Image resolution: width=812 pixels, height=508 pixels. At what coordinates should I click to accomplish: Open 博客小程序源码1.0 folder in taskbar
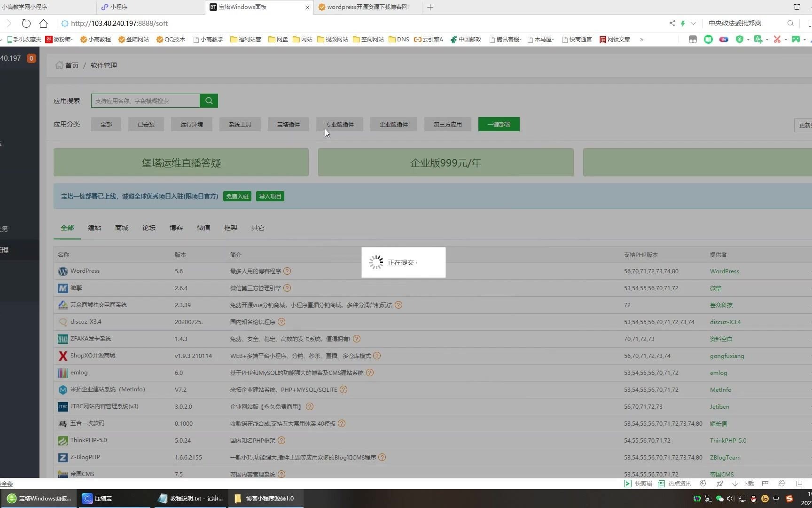tap(265, 499)
